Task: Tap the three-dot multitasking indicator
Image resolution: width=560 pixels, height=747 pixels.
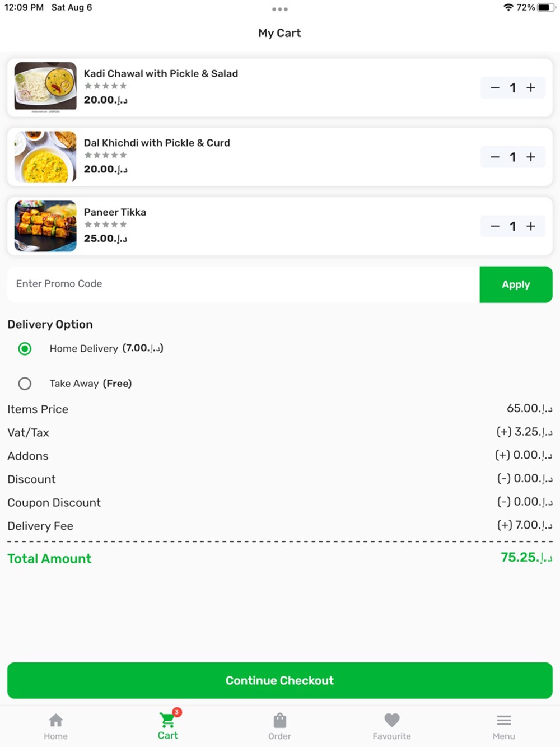Action: tap(280, 9)
